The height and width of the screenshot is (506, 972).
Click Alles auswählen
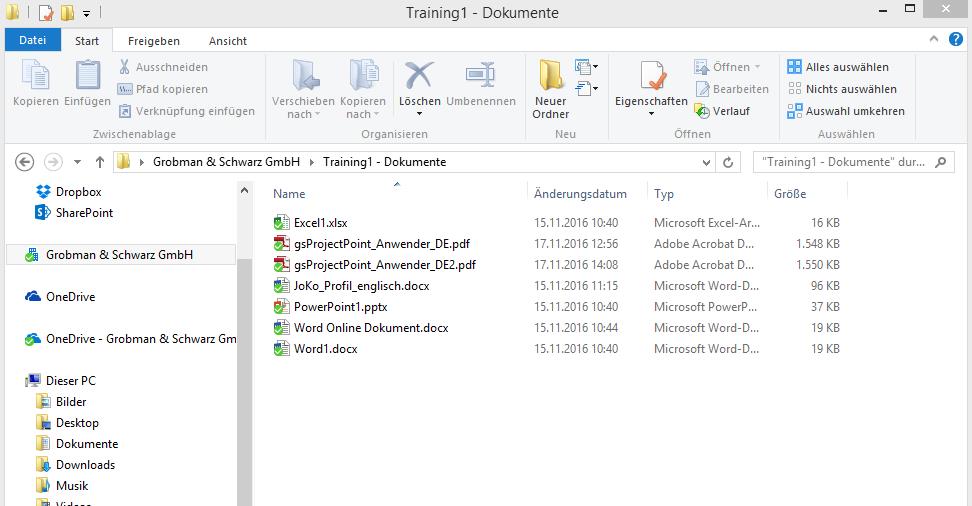pyautogui.click(x=837, y=67)
